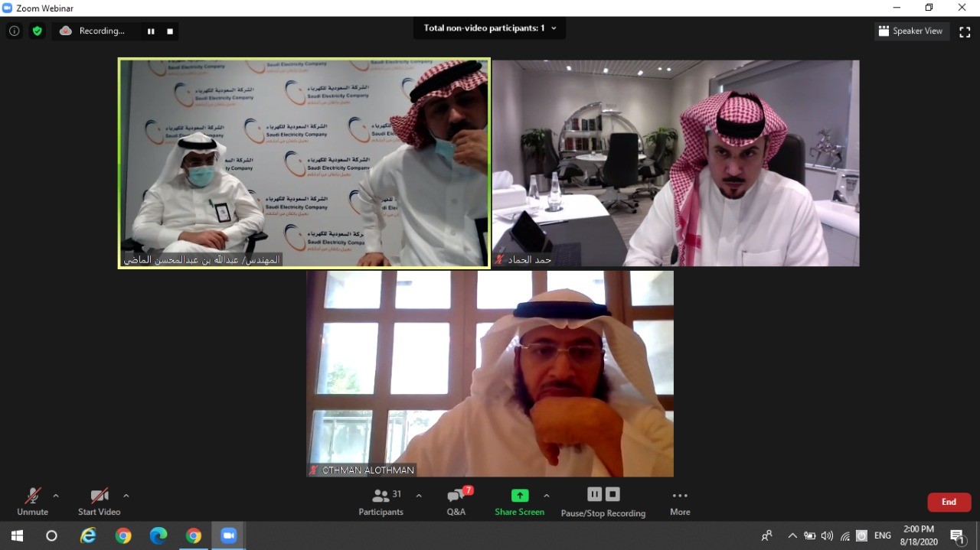
Task: Open first Chrome icon on taskbar
Action: coord(123,535)
